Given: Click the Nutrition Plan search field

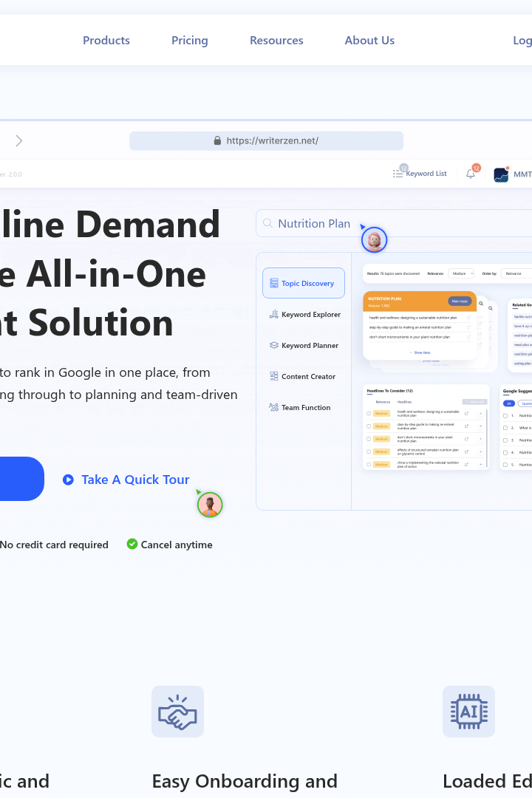Looking at the screenshot, I should (x=394, y=223).
